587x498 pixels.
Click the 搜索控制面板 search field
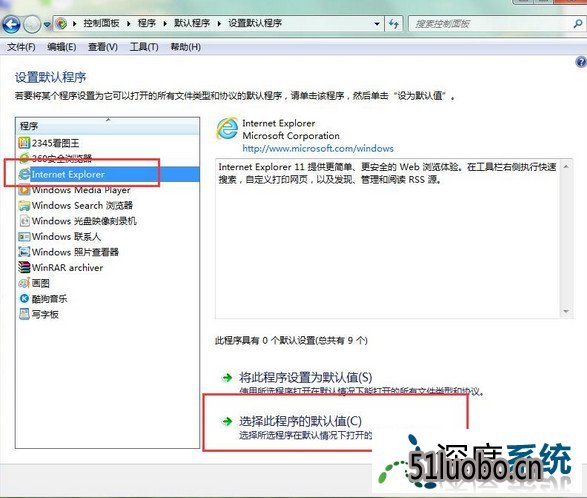click(x=490, y=24)
